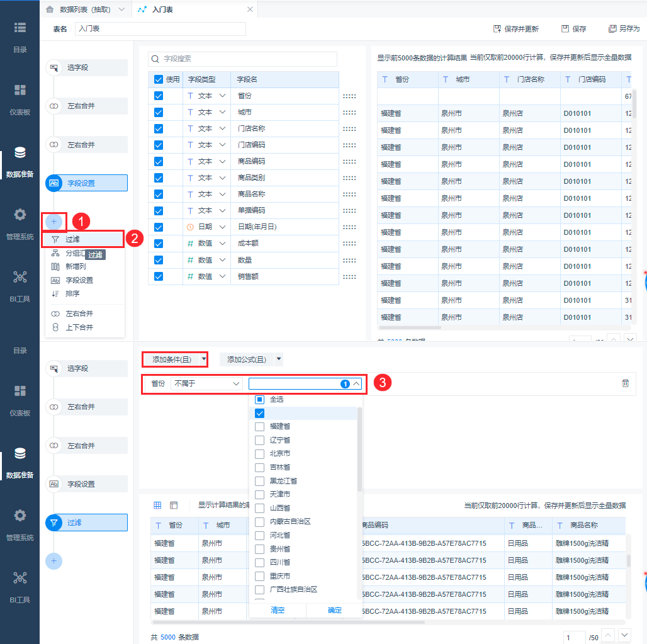Toggle the 使用 select-all header checkbox
Viewport: 647px width, 644px height.
159,79
